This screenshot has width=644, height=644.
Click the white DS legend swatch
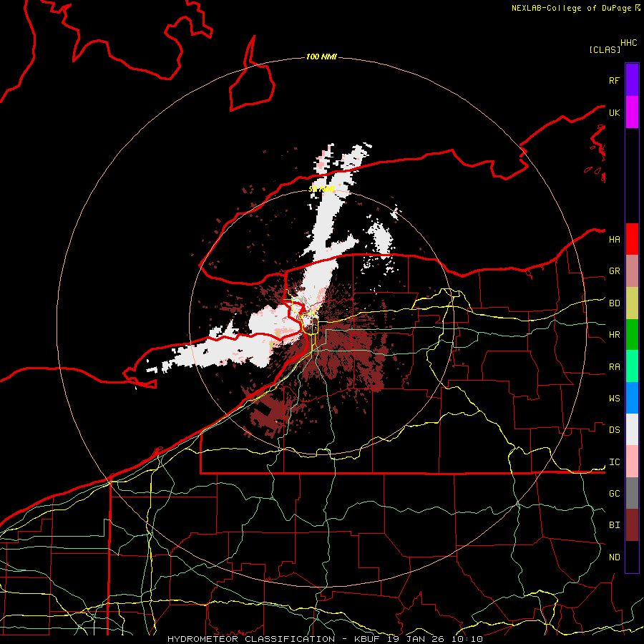(x=632, y=429)
